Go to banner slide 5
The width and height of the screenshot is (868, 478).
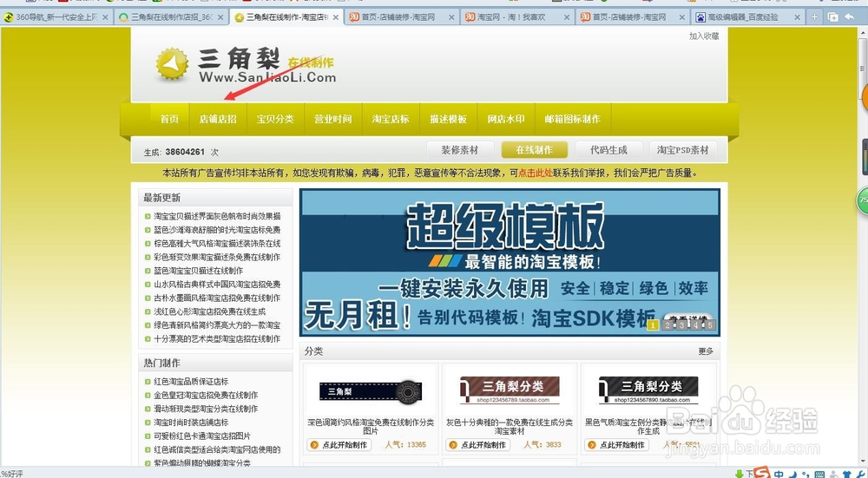click(710, 325)
